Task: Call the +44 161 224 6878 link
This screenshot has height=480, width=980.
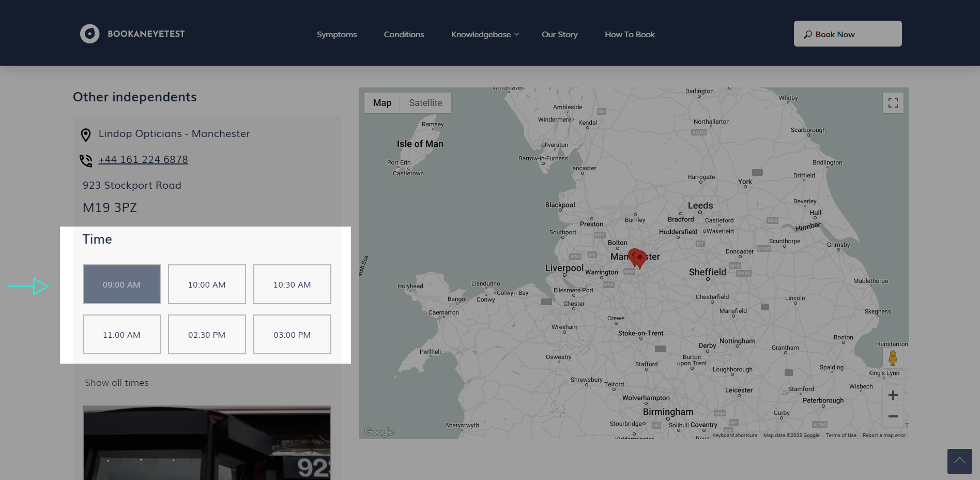Action: [143, 160]
